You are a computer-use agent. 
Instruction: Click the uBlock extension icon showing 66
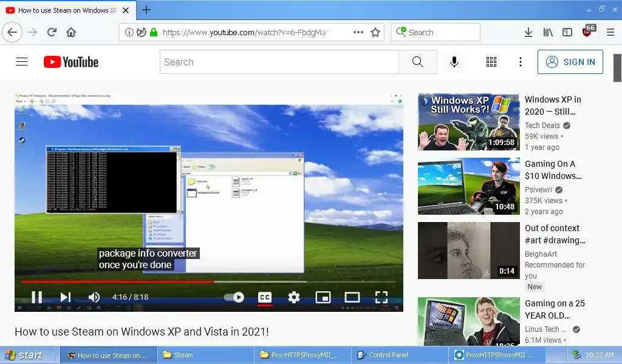point(588,31)
